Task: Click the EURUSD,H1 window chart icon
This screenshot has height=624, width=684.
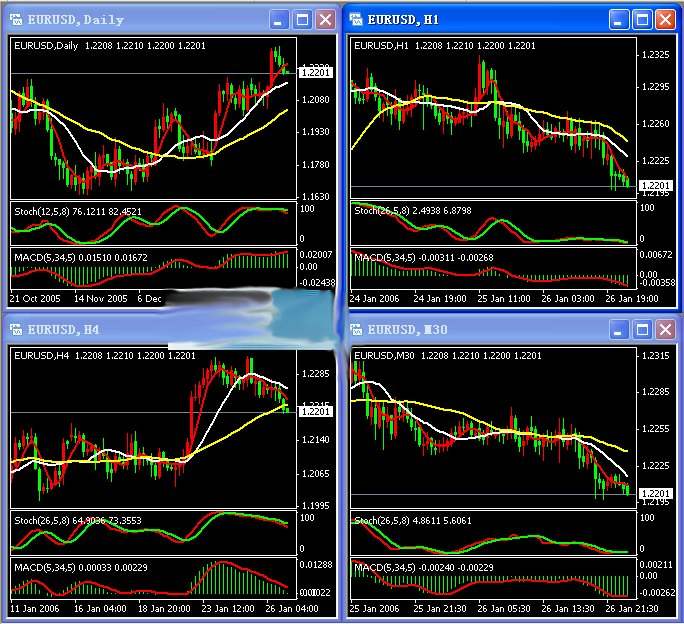Action: 356,20
